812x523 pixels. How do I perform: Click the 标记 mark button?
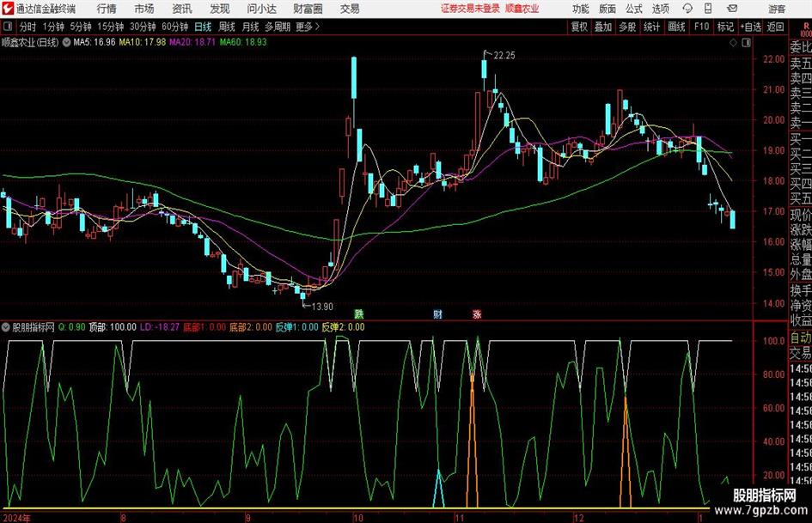click(x=725, y=27)
